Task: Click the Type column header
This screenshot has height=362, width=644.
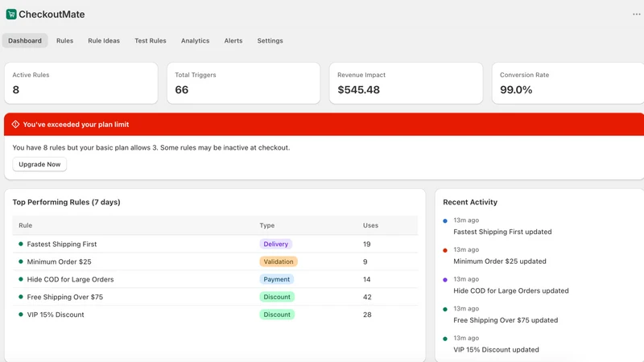Action: 267,225
